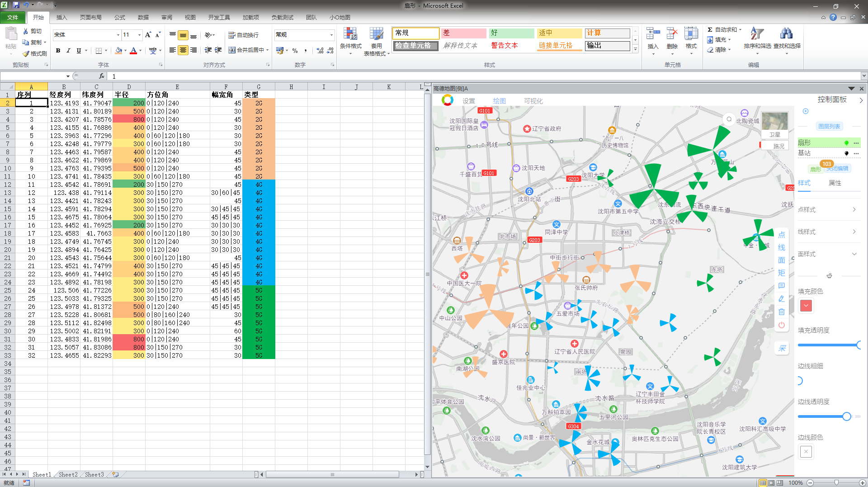Open the 插入 ribbon tab
This screenshot has width=868, height=487.
61,17
